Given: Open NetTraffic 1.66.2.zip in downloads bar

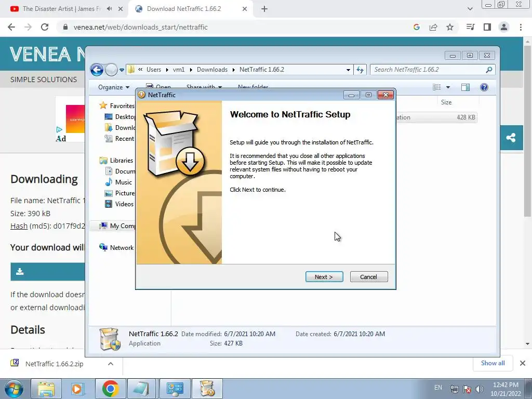Looking at the screenshot, I should [54, 364].
